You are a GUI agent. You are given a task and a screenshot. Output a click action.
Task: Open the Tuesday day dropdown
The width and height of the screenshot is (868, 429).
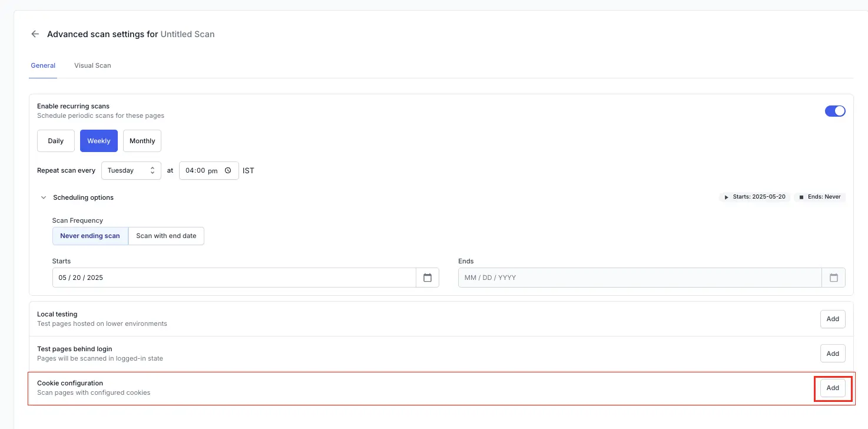pos(131,170)
